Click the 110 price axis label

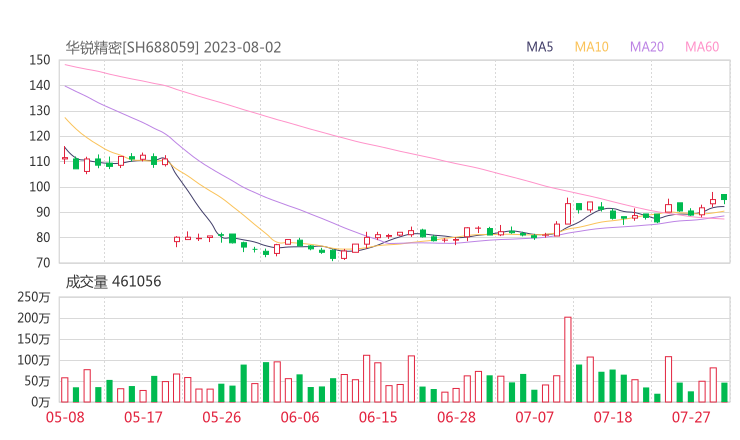(40, 161)
